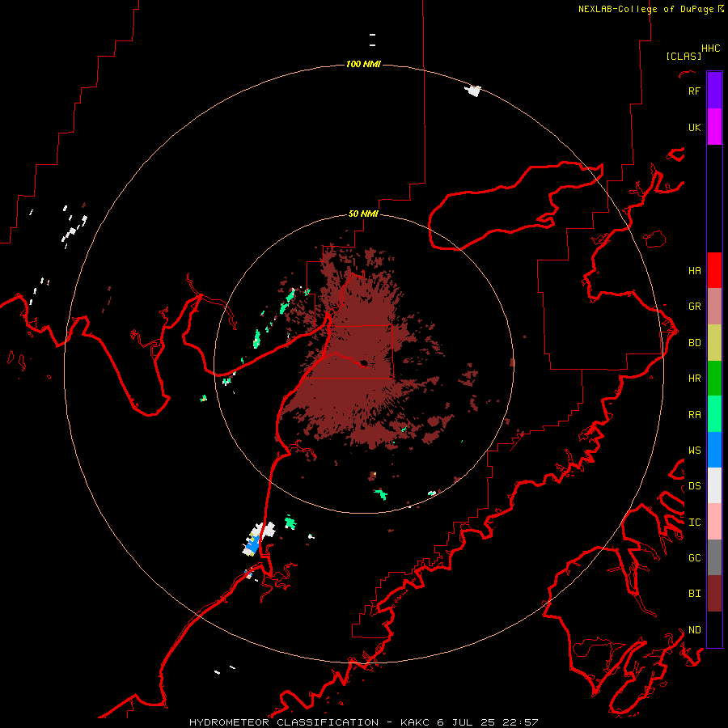Click the UK magenta legend swatch
The height and width of the screenshot is (728, 728).
[714, 127]
